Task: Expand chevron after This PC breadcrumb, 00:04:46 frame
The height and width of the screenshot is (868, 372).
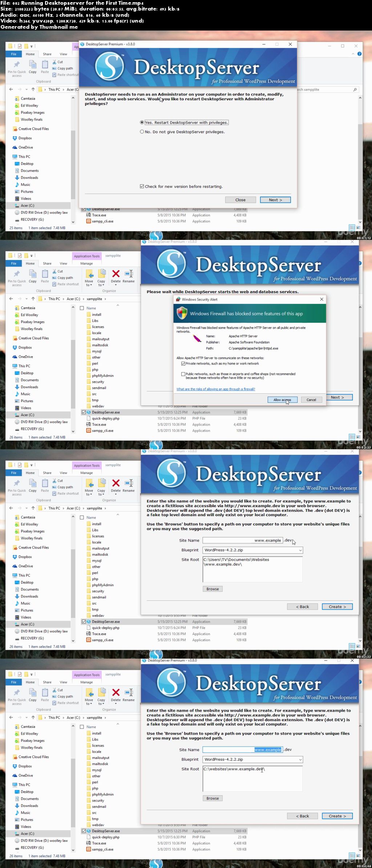Action: pyautogui.click(x=63, y=718)
